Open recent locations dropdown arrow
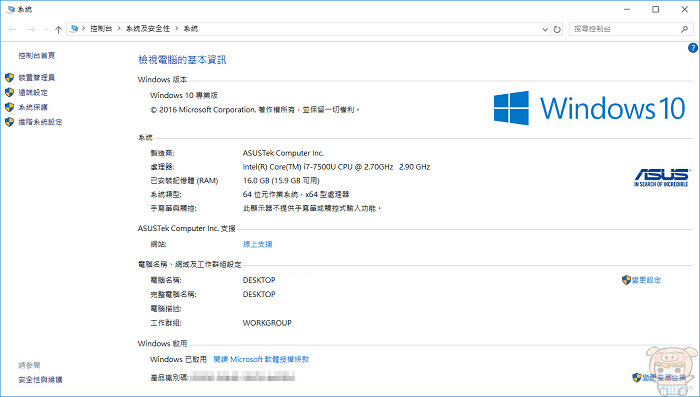Image resolution: width=700 pixels, height=397 pixels. (46, 29)
